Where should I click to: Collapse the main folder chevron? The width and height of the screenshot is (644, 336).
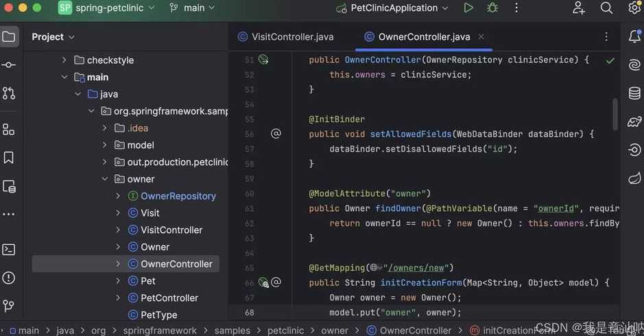pyautogui.click(x=64, y=77)
